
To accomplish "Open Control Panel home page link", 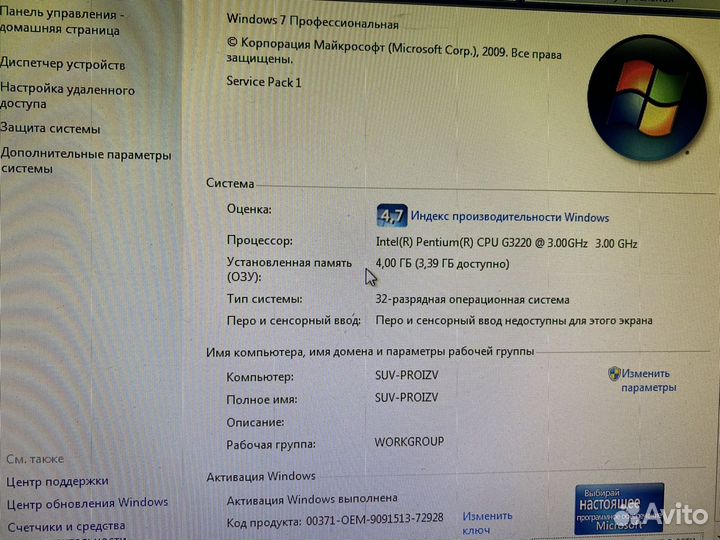I will coord(60,22).
